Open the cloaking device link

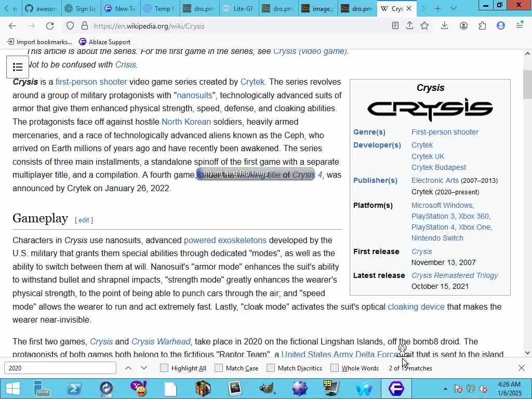tap(416, 307)
